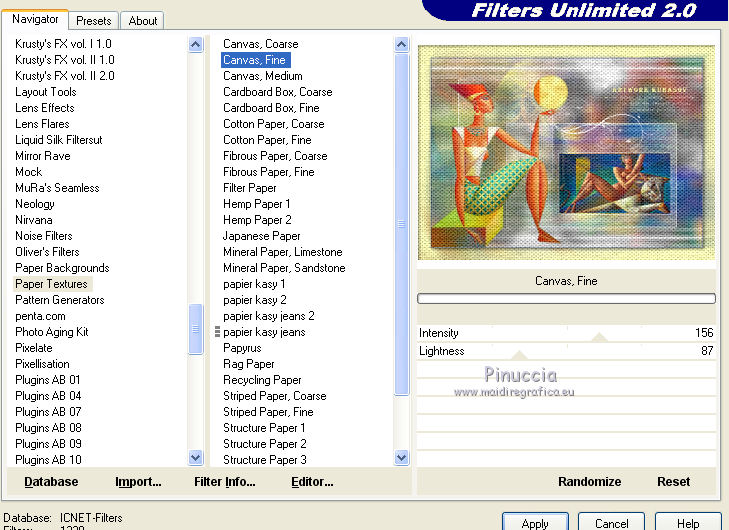Viewport: 729px width, 530px height.
Task: Open Pixelate category
Action: pos(33,348)
